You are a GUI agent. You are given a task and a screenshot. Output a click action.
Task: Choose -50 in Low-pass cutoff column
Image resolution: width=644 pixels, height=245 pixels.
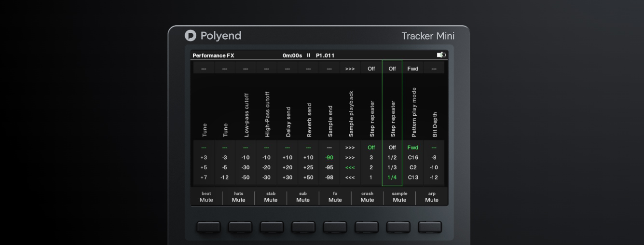[246, 177]
